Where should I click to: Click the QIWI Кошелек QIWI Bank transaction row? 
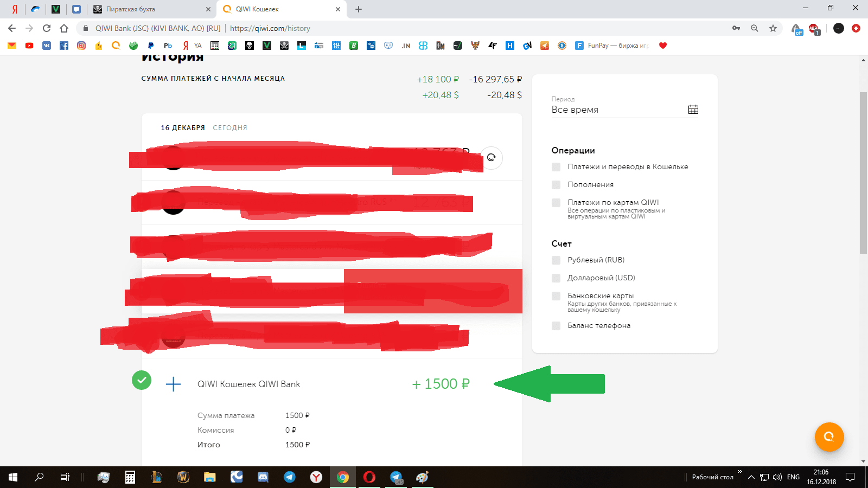304,384
